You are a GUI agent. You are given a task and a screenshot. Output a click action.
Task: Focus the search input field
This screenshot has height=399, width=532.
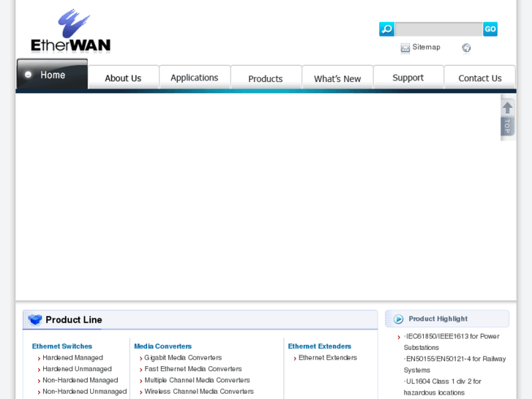coord(438,29)
